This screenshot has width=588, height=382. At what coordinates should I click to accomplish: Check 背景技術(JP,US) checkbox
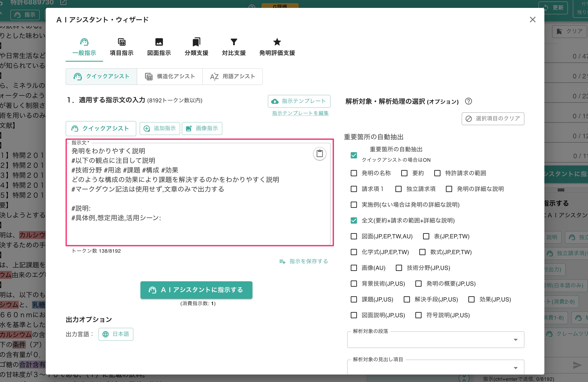[x=354, y=284]
